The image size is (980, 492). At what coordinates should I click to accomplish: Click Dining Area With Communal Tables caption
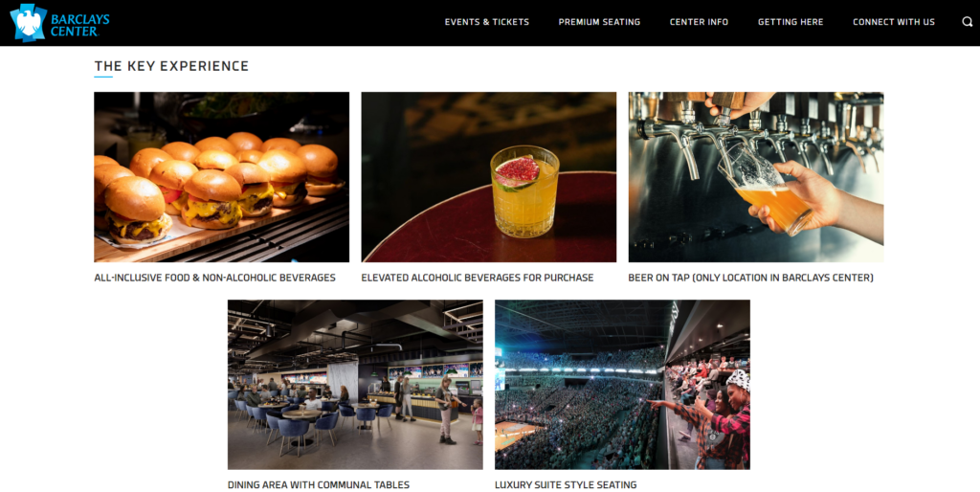coord(319,484)
